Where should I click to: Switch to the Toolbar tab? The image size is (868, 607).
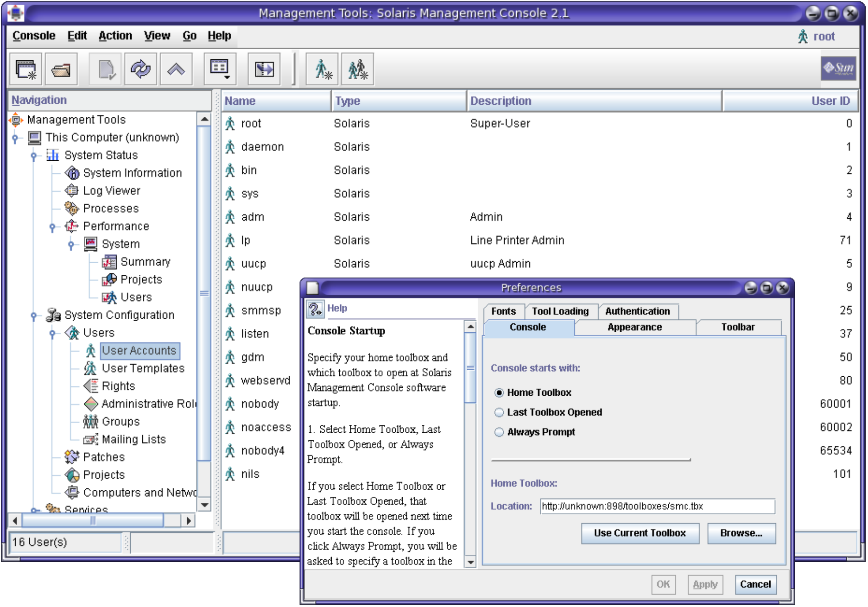pyautogui.click(x=738, y=327)
